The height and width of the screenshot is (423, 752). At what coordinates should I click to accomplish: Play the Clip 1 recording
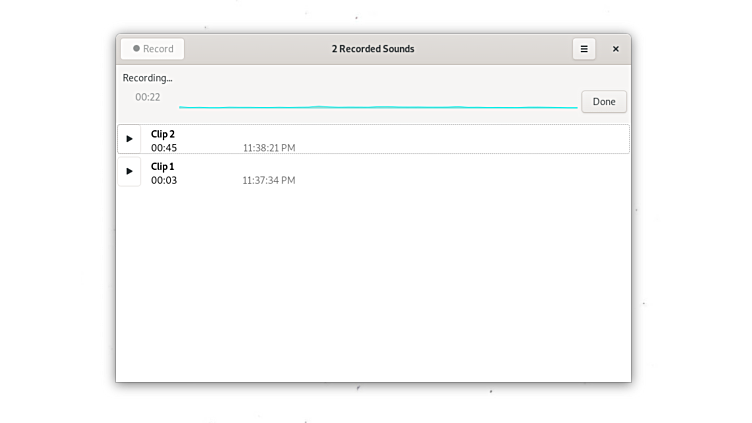(x=129, y=171)
